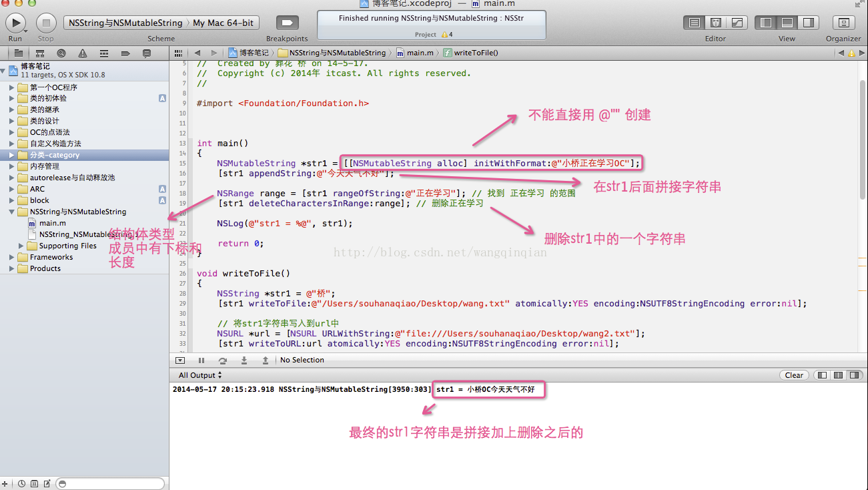Show only variables view in debug area
The image size is (868, 490).
coord(822,375)
